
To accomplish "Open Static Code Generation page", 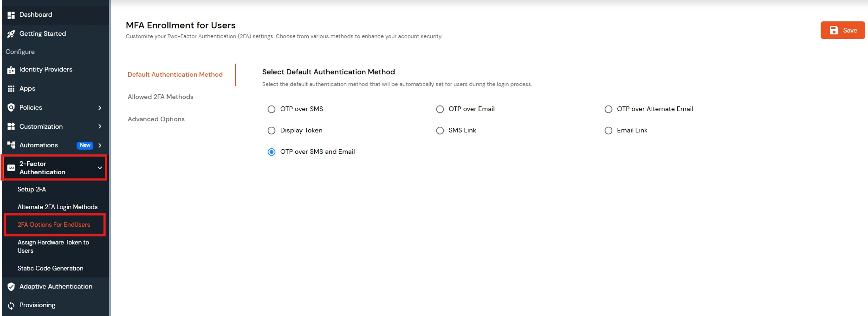I will tap(50, 268).
